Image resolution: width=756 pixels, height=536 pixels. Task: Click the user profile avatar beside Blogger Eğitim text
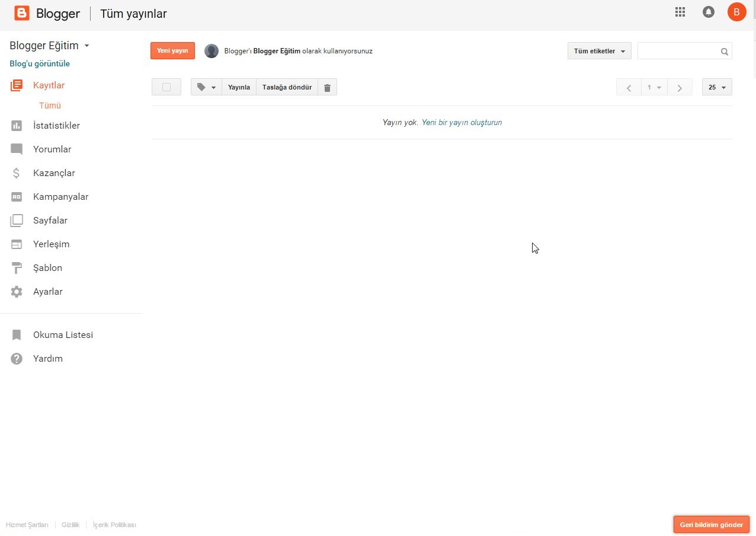pos(212,51)
